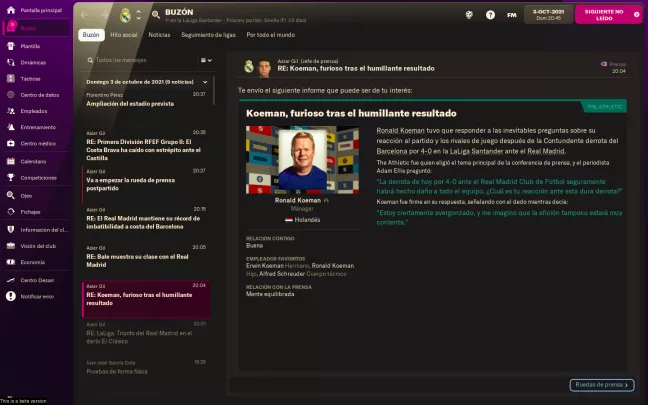Open the help question mark icon

click(490, 15)
